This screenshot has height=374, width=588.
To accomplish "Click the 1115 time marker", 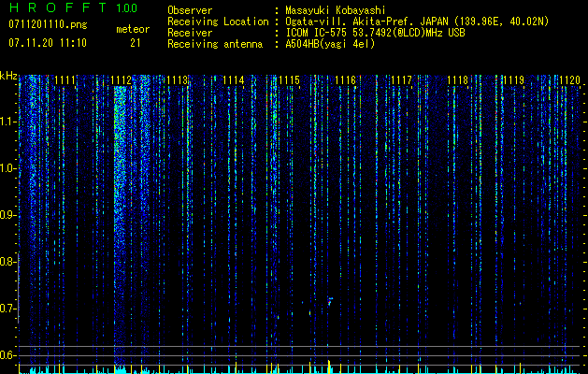I will click(x=290, y=80).
